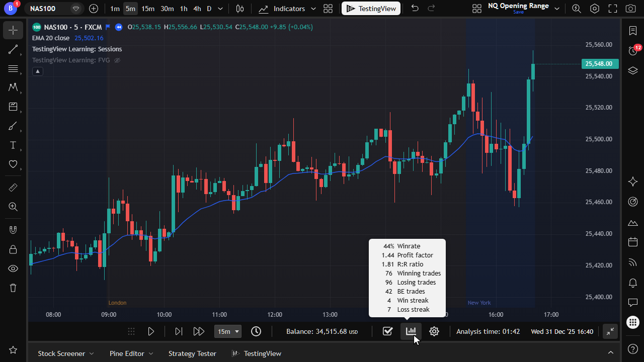
Task: Open Alerts panel with 12 badge
Action: (x=633, y=51)
